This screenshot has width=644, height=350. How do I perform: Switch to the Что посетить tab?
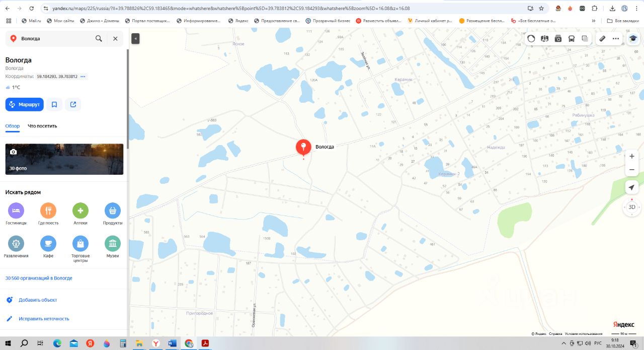(x=42, y=126)
